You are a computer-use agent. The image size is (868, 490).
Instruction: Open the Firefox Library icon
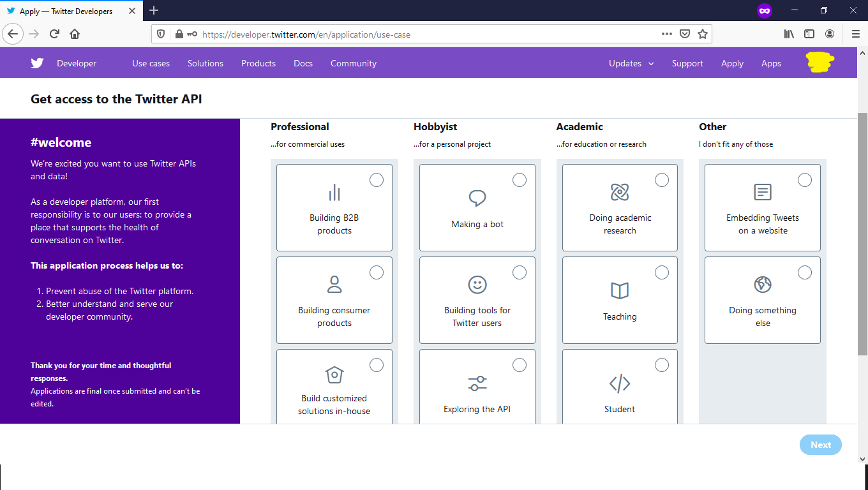[x=789, y=34]
